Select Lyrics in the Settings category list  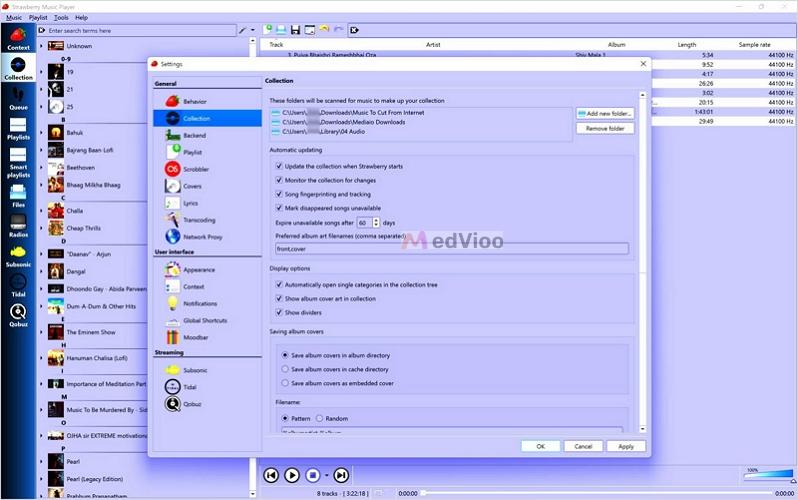click(207, 203)
